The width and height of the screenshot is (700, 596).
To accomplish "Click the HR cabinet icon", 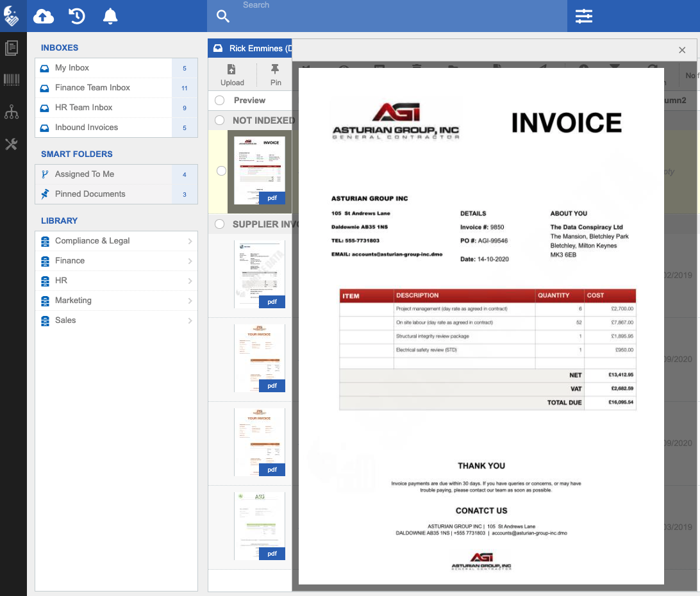I will (45, 281).
